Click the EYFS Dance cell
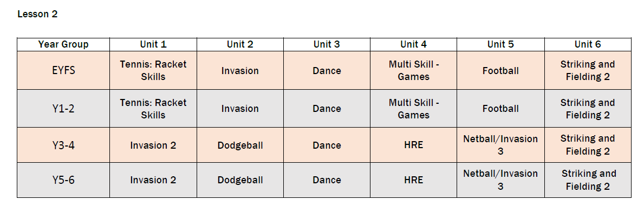Viewport: 644px width, 206px height. pyautogui.click(x=327, y=70)
